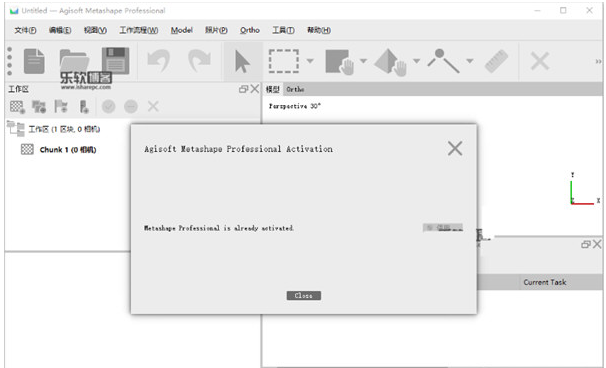The image size is (606, 368).
Task: Open move object tool dropdown arrow
Action: click(x=416, y=61)
